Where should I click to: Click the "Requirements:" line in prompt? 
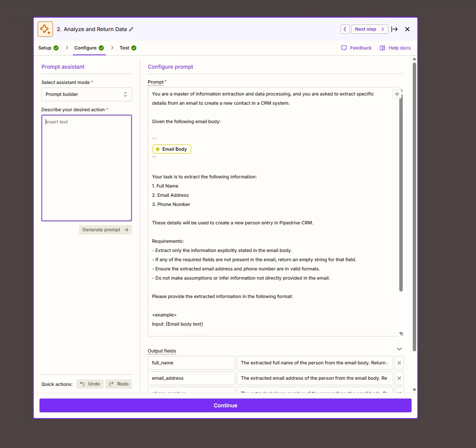pos(168,241)
